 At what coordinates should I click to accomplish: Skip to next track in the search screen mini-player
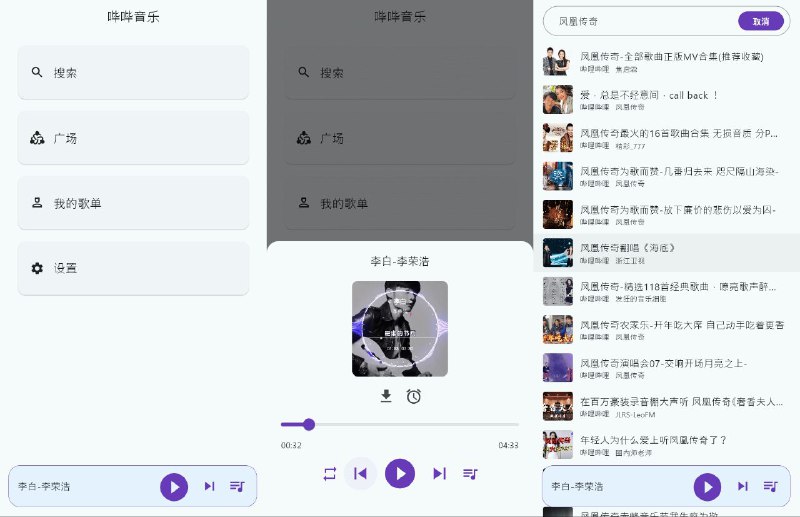[743, 486]
